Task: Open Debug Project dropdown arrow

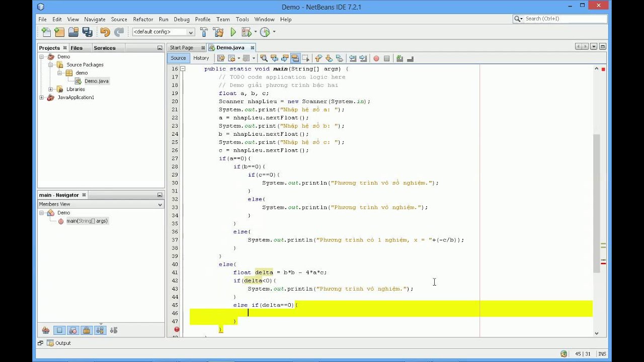Action: (x=255, y=32)
